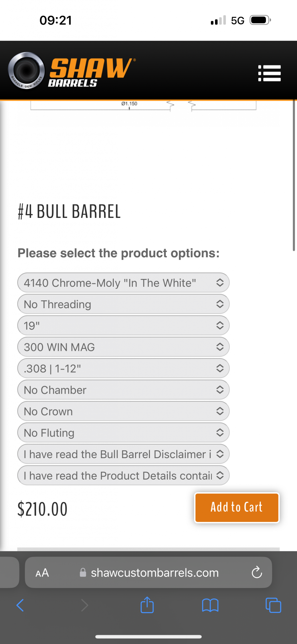Open the AA reader text options
This screenshot has height=644, width=297.
pyautogui.click(x=42, y=573)
